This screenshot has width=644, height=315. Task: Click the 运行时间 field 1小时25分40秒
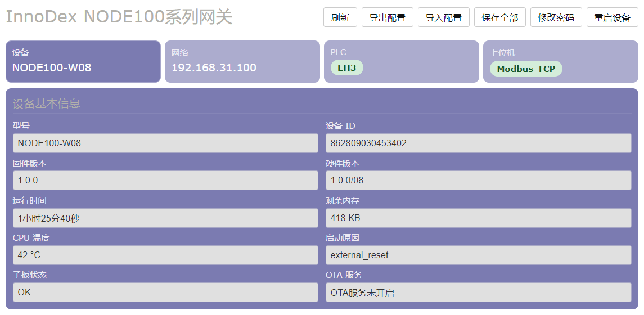click(x=165, y=218)
